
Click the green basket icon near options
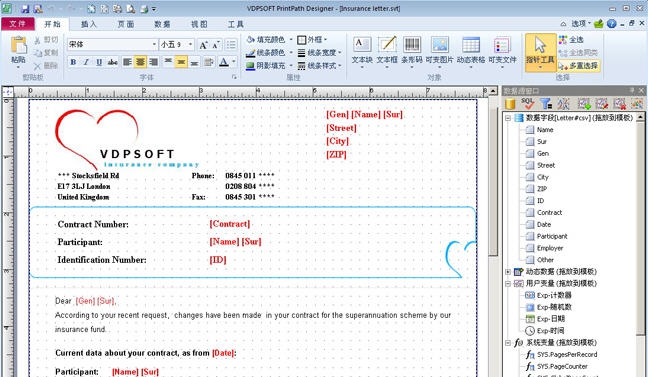point(598,24)
